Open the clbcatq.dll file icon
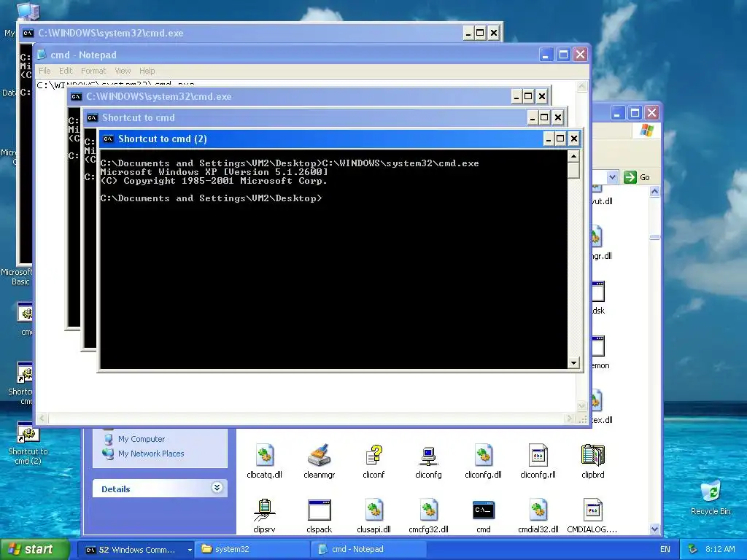This screenshot has height=560, width=747. [x=264, y=455]
